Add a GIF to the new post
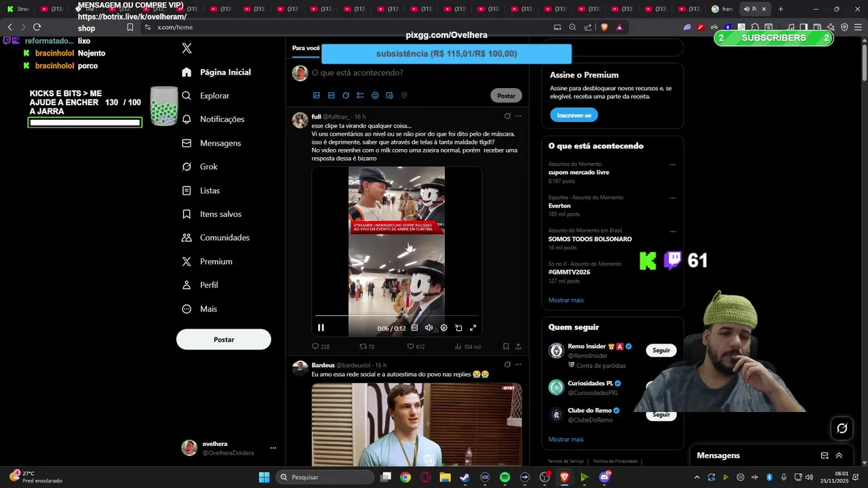Screen dimensions: 868x488 pos(331,96)
